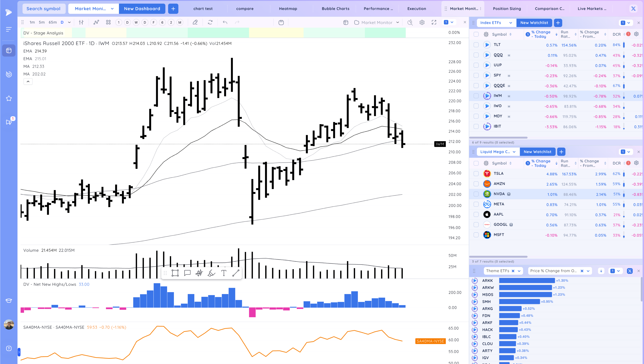Open the Bubble Charts tab
Image resolution: width=644 pixels, height=364 pixels.
(335, 9)
